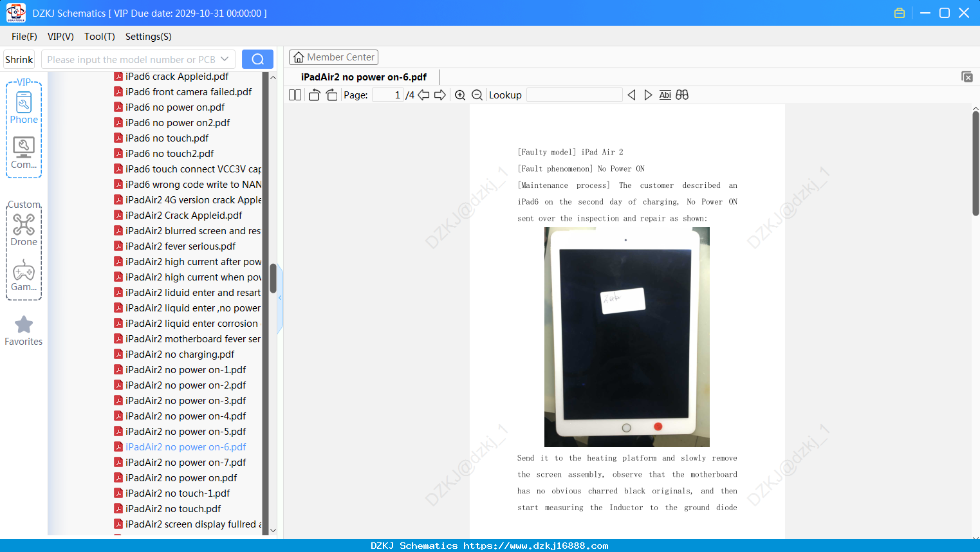Open iPadAir2 fever serious.pdf

click(x=181, y=246)
